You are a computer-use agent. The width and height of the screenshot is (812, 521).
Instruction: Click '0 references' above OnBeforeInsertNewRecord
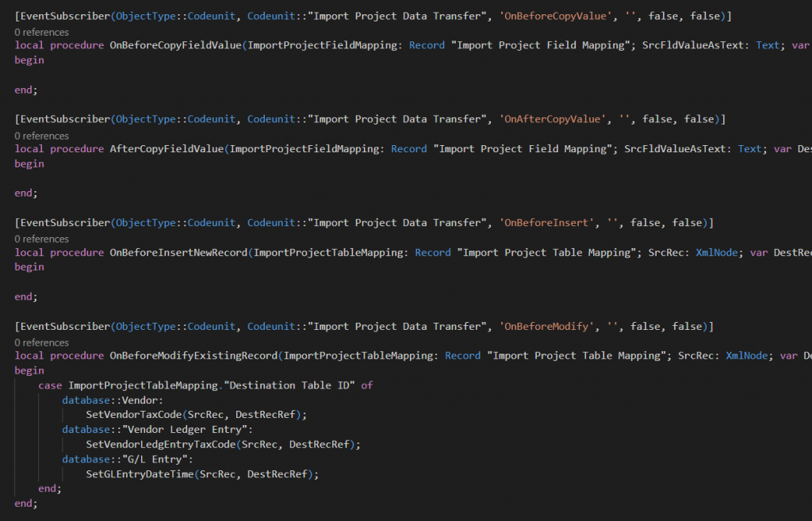[x=41, y=239]
